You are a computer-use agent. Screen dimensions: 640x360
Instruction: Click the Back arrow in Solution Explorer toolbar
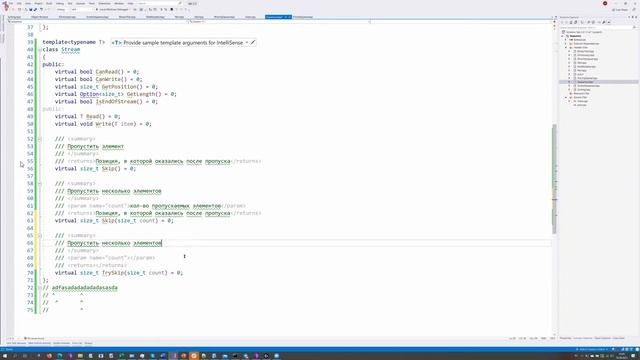point(562,22)
